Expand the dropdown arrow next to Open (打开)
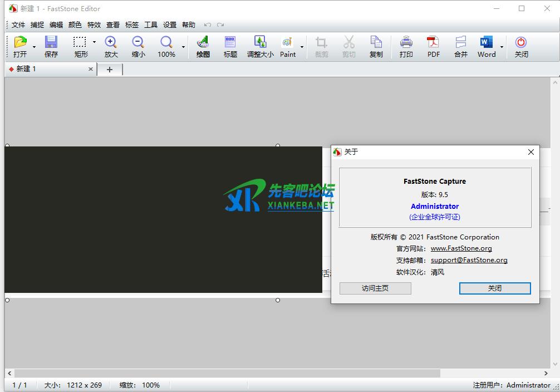The image size is (560, 392). point(35,47)
